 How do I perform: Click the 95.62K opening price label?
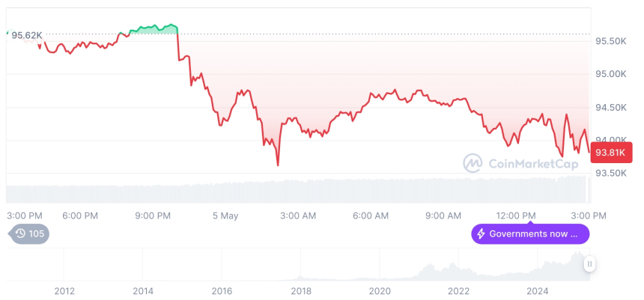tap(26, 35)
